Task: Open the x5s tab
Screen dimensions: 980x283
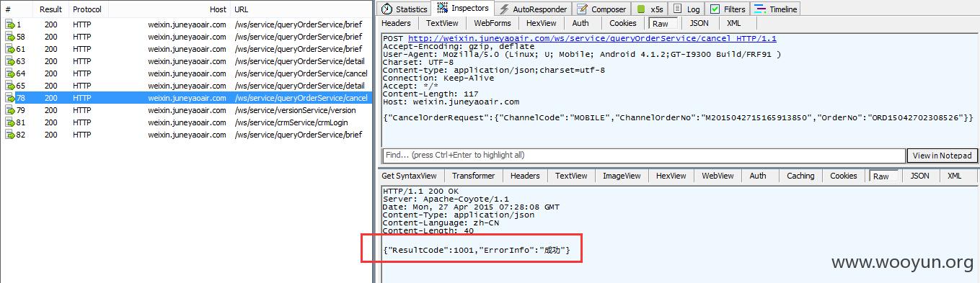Action: click(650, 9)
